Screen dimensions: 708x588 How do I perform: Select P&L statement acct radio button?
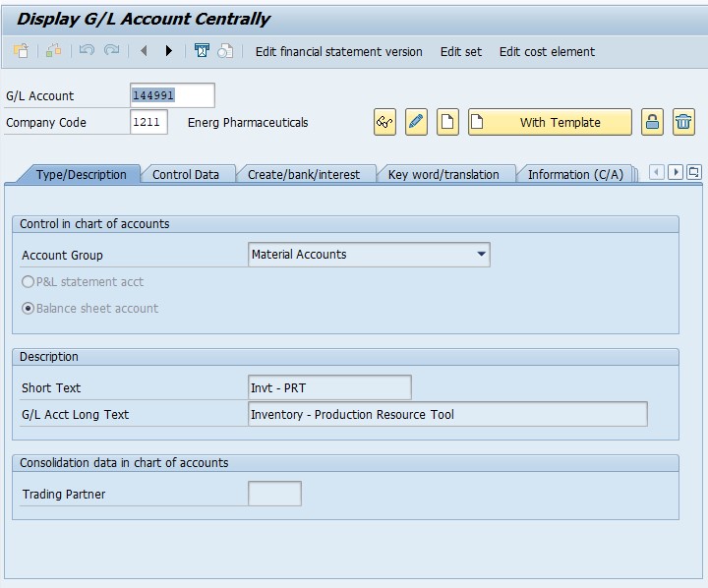point(28,282)
